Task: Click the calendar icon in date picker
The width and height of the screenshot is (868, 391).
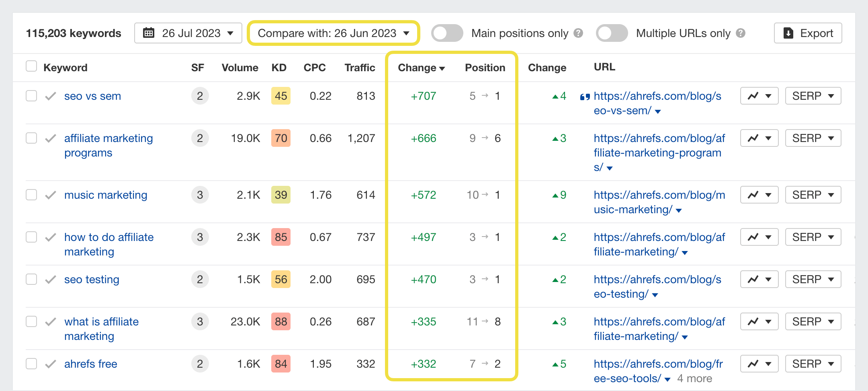Action: pyautogui.click(x=149, y=33)
